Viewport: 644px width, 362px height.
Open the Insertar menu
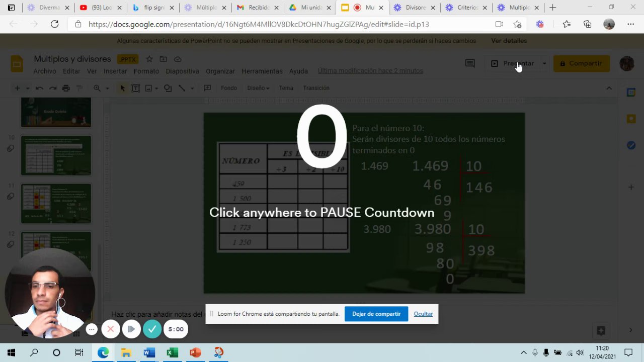click(x=115, y=71)
